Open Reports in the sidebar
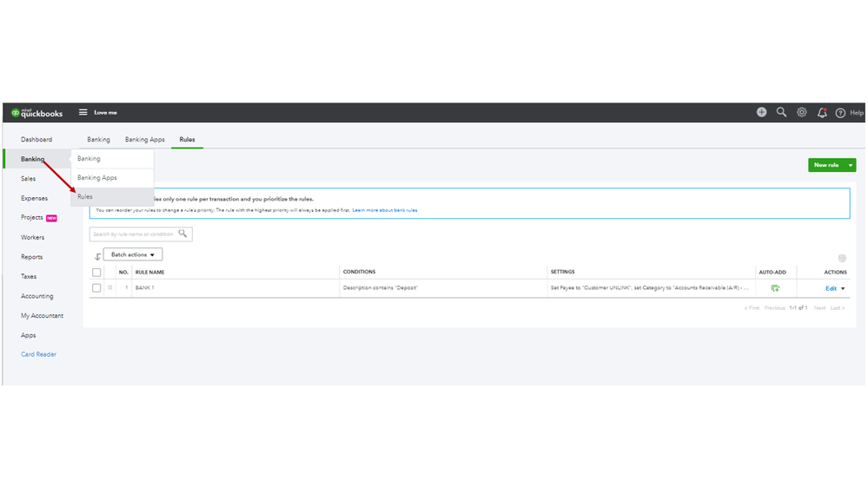This screenshot has width=868, height=488. click(31, 257)
